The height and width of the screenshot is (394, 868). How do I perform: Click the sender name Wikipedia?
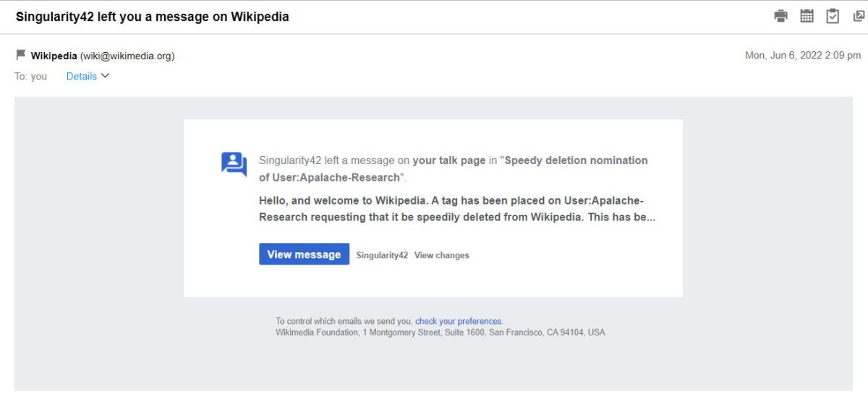click(x=54, y=56)
